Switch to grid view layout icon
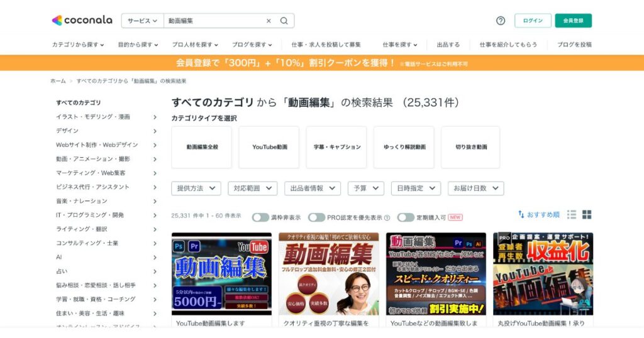The image size is (644, 338). coord(587,214)
